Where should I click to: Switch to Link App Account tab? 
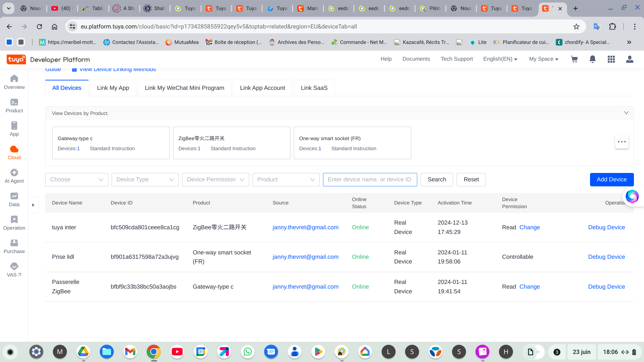point(263,88)
